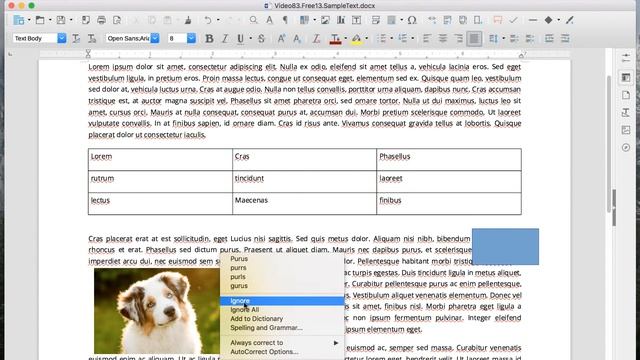Open the Undo history dropdown arrow
640x360 pixels.
point(218,20)
